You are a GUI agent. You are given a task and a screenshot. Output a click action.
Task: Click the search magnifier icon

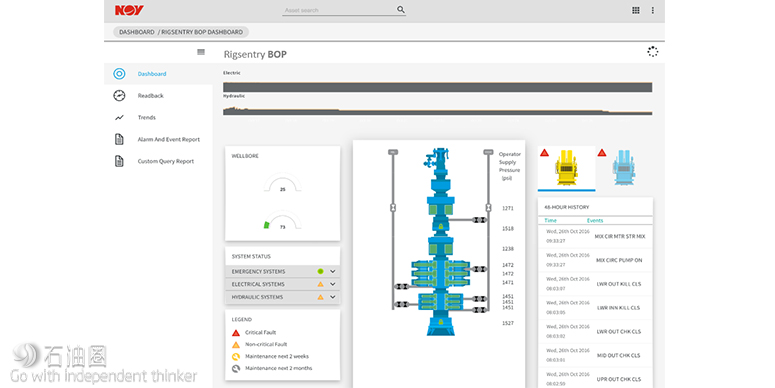click(401, 9)
